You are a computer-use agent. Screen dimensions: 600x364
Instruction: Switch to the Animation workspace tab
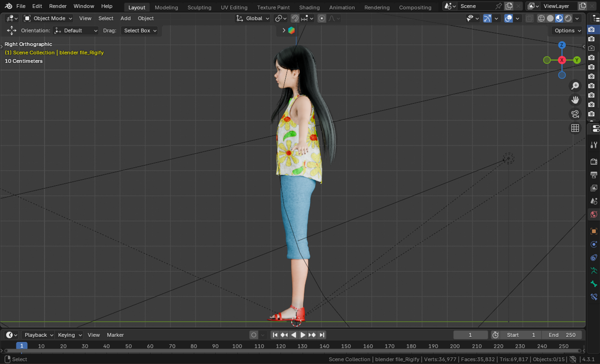point(342,7)
